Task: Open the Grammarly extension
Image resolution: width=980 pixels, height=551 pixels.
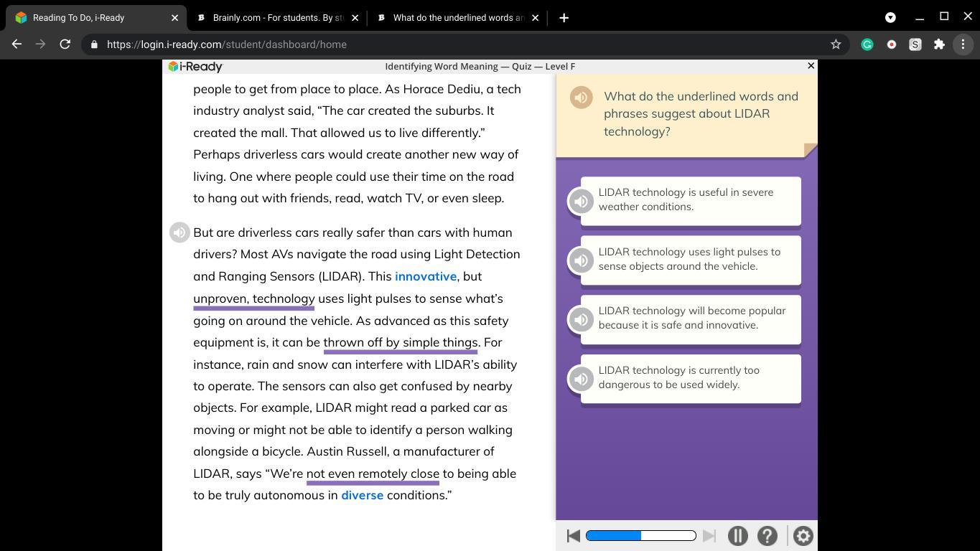Action: (x=867, y=44)
